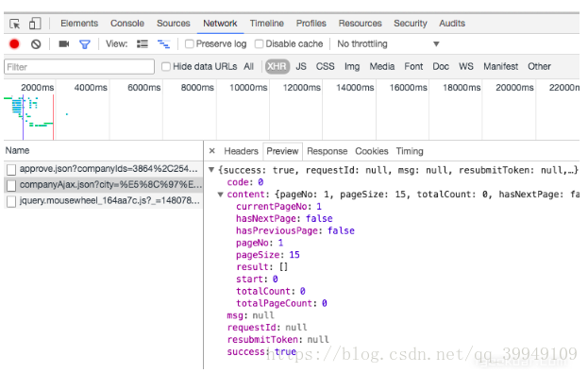588x373 pixels.
Task: Stop recording with the red record button
Action: (14, 44)
